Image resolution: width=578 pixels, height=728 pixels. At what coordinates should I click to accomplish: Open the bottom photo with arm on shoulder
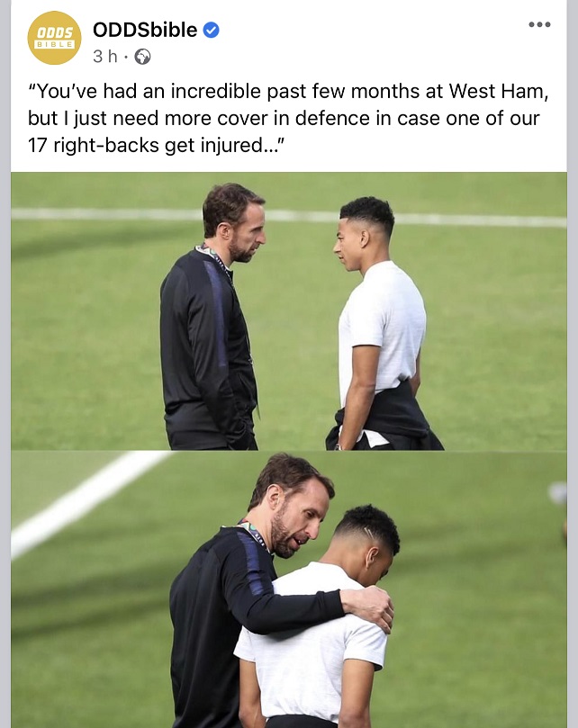(288, 589)
